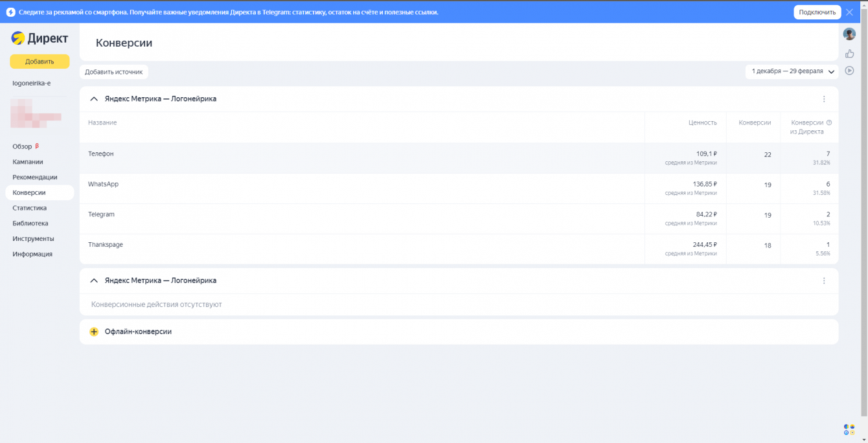Image resolution: width=868 pixels, height=443 pixels.
Task: Click the Ценность column header
Action: coord(703,122)
